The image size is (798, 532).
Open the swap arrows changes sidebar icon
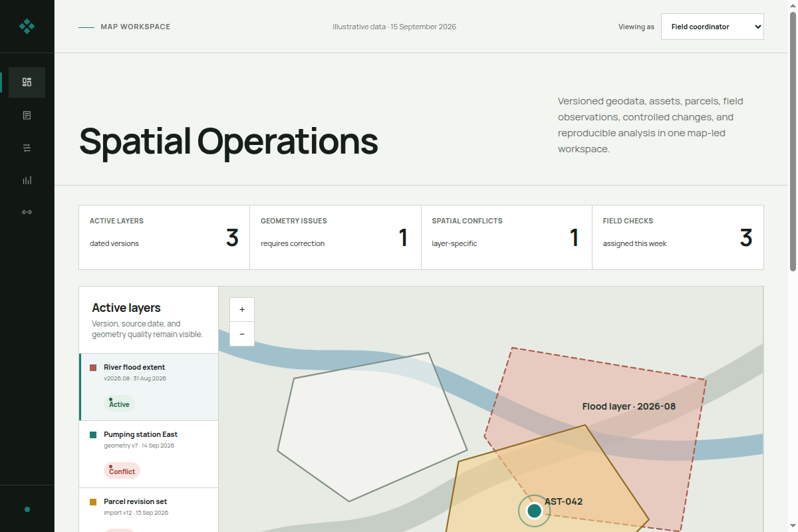click(27, 148)
